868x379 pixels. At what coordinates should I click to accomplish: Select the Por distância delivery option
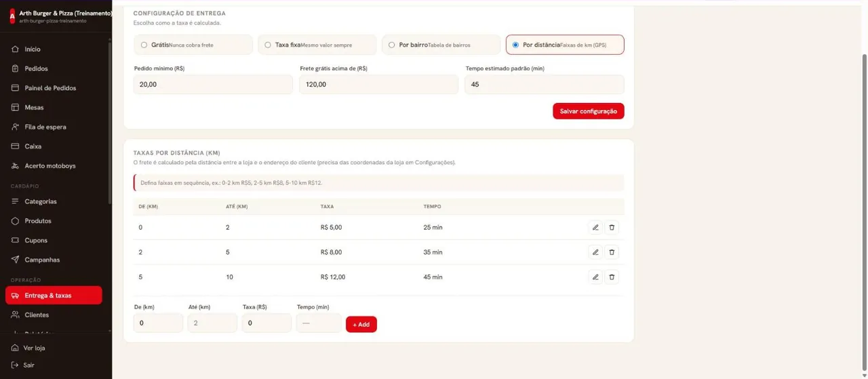click(565, 45)
